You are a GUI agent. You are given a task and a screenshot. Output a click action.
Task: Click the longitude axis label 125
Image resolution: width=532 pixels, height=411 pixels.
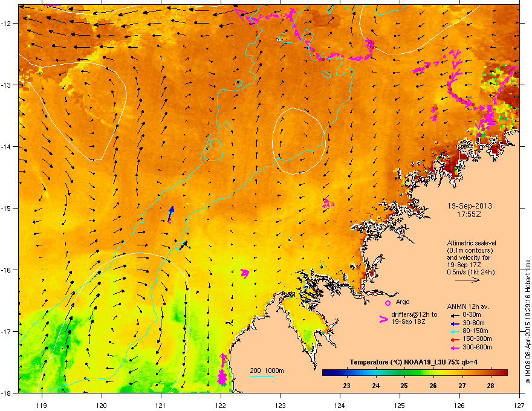pos(400,405)
